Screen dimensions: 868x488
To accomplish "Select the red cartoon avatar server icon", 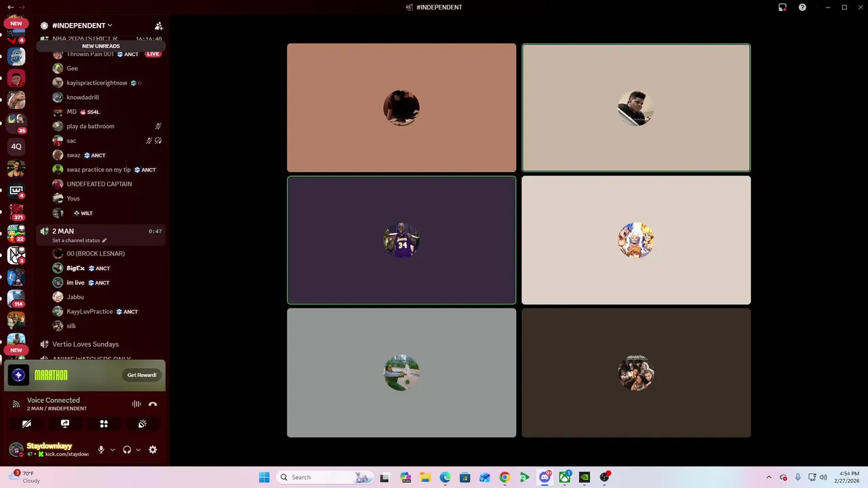I will [16, 79].
